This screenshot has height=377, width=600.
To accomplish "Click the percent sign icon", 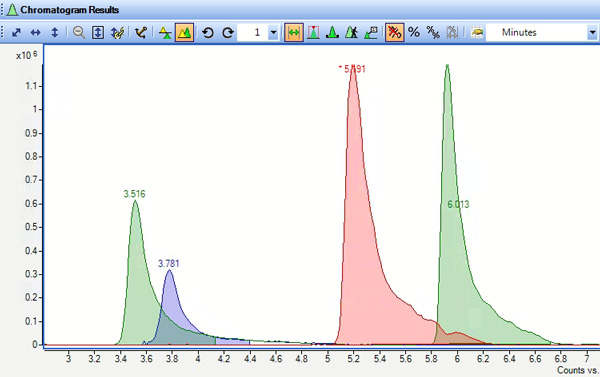I will point(414,32).
